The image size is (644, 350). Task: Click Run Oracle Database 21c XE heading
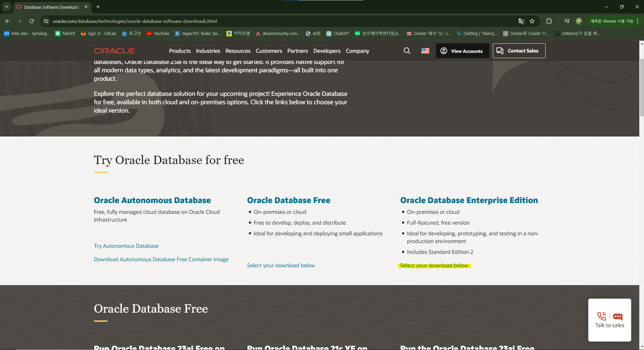pyautogui.click(x=307, y=347)
